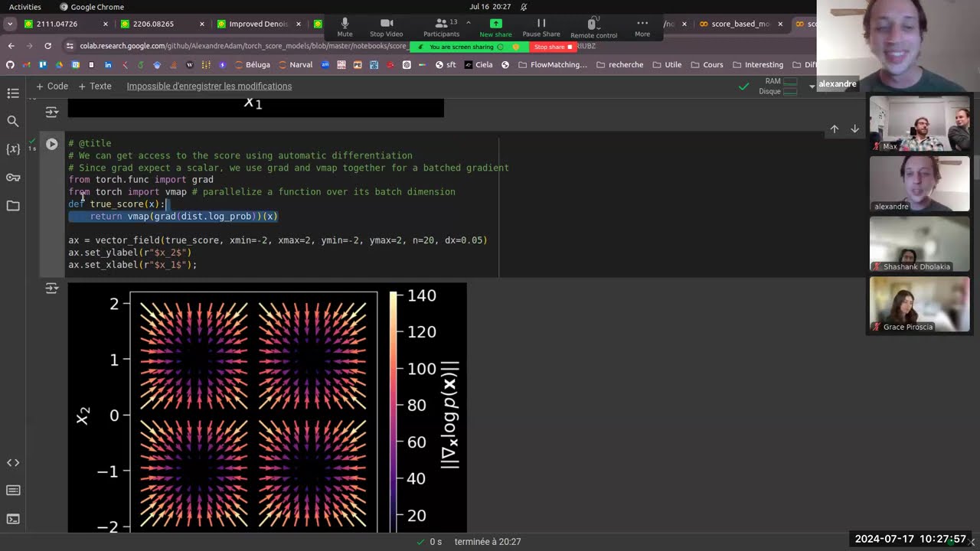Open the code snippets panel

13,463
